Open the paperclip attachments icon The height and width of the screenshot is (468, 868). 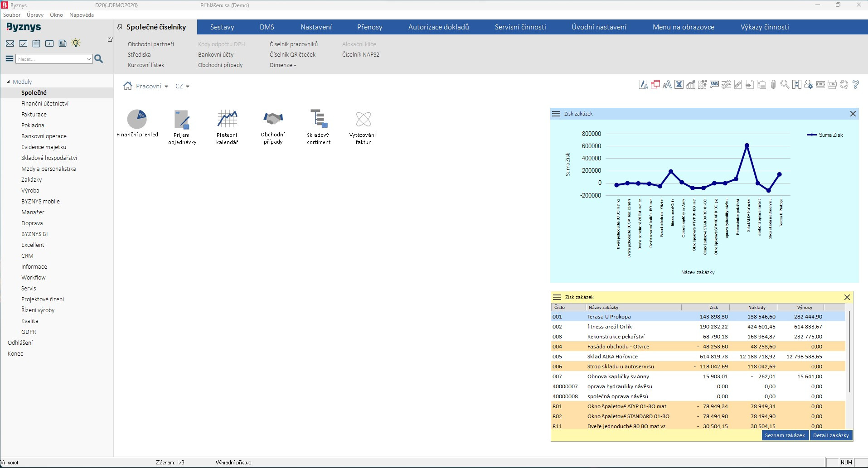tap(773, 84)
